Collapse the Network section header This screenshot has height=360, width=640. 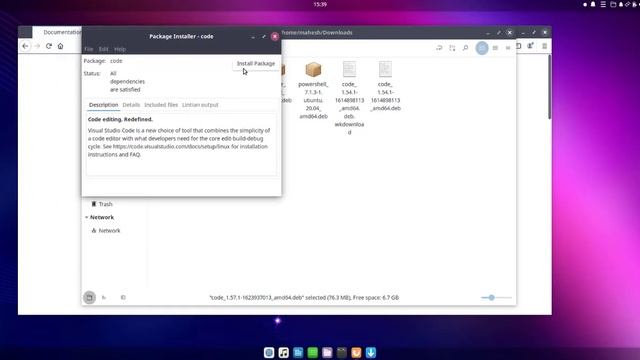pos(99,217)
